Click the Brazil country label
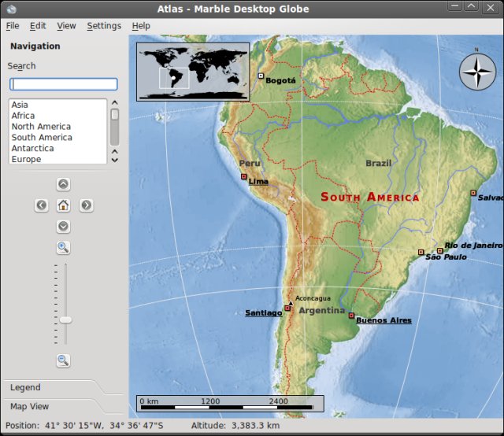Image resolution: width=504 pixels, height=436 pixels. [x=378, y=163]
